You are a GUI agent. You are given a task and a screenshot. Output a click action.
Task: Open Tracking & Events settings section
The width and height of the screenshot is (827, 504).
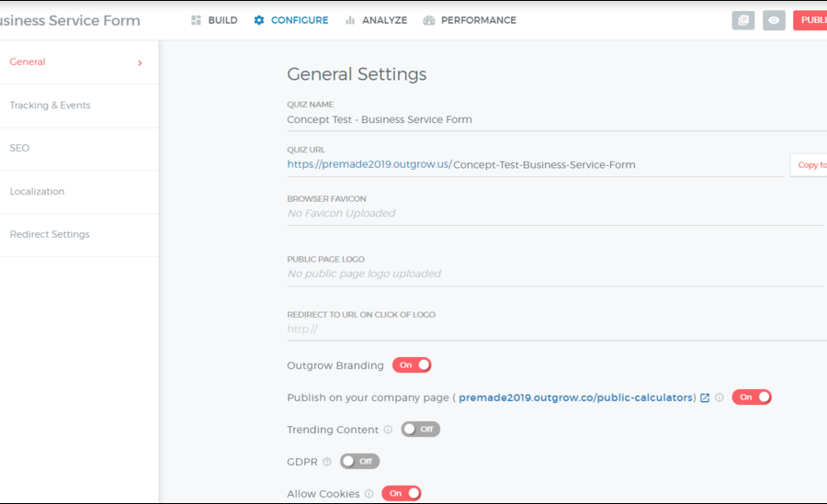50,106
